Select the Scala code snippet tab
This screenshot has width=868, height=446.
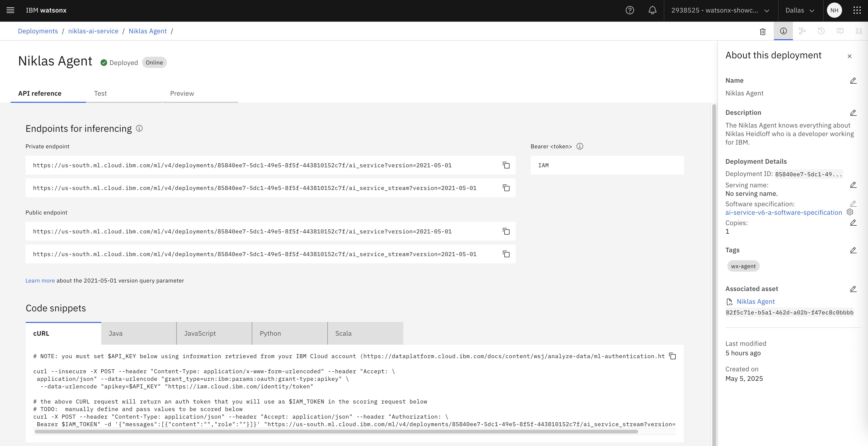pyautogui.click(x=365, y=333)
